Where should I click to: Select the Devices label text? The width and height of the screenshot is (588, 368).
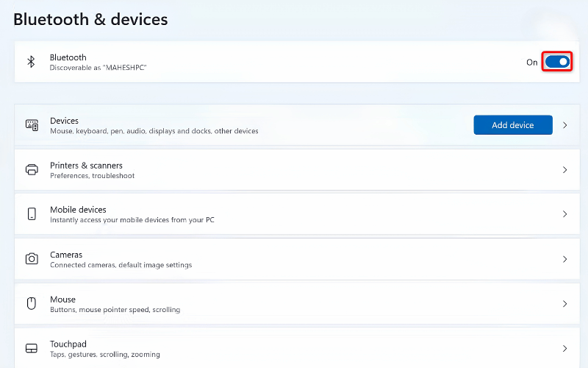click(x=64, y=121)
